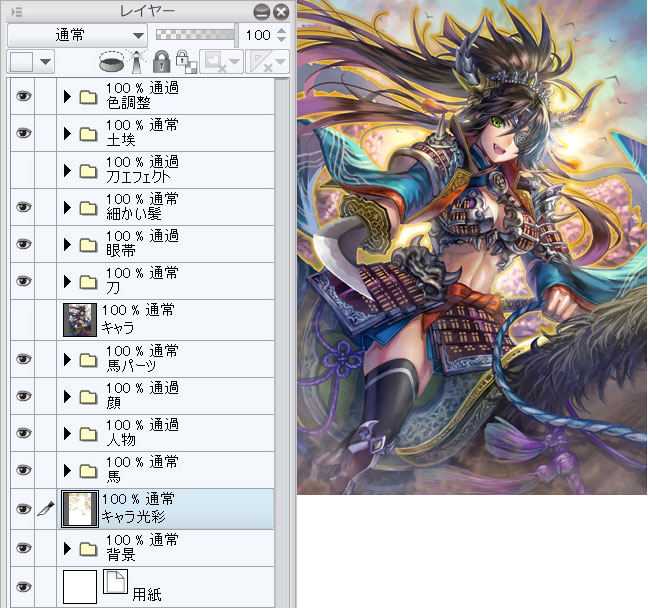Select the キャラ layer thumbnail
Screen dimensions: 648x608
(80, 320)
